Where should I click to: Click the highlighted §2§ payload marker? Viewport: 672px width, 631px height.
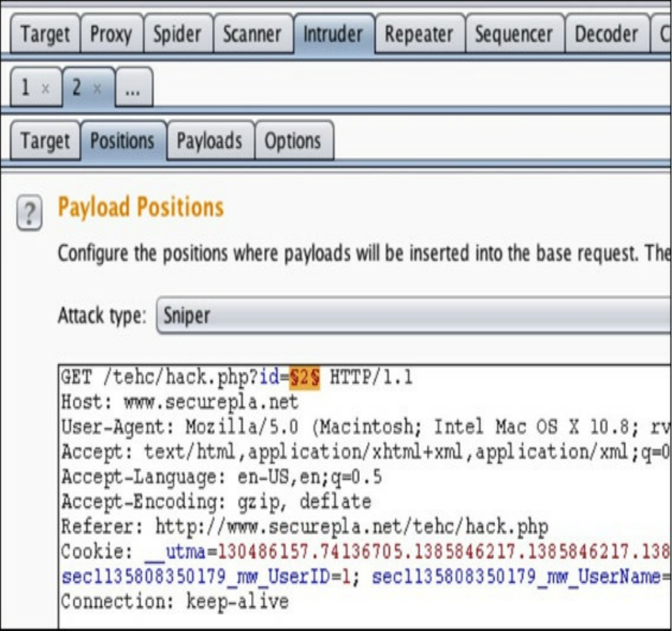point(304,378)
